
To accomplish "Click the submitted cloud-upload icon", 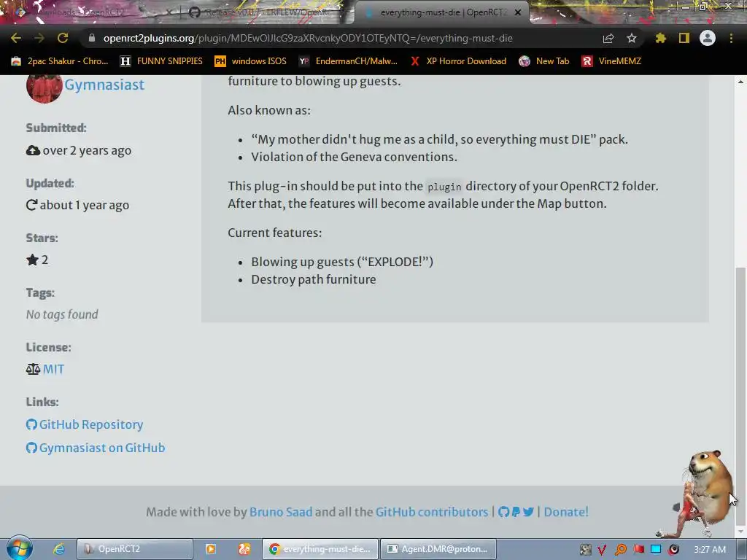I will 33,150.
